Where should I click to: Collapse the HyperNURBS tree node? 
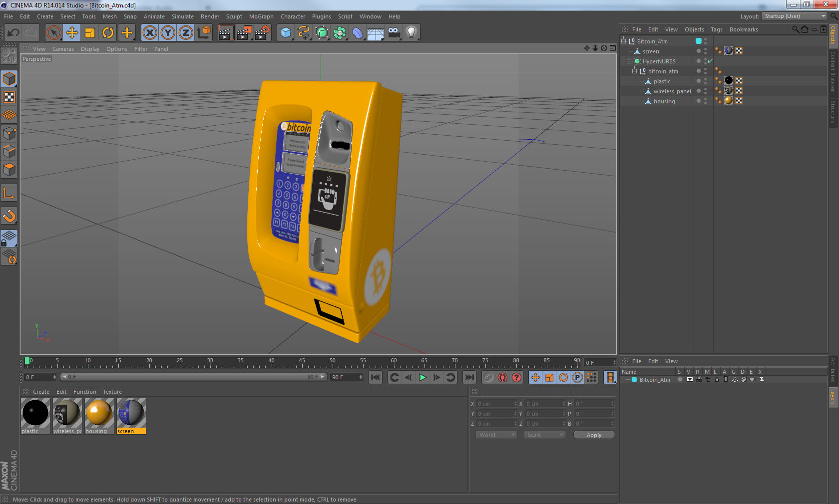(x=629, y=61)
